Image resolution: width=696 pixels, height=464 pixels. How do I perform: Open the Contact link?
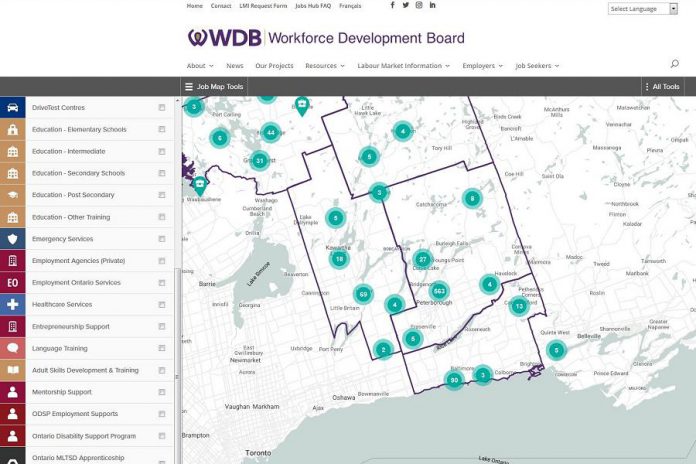[221, 6]
